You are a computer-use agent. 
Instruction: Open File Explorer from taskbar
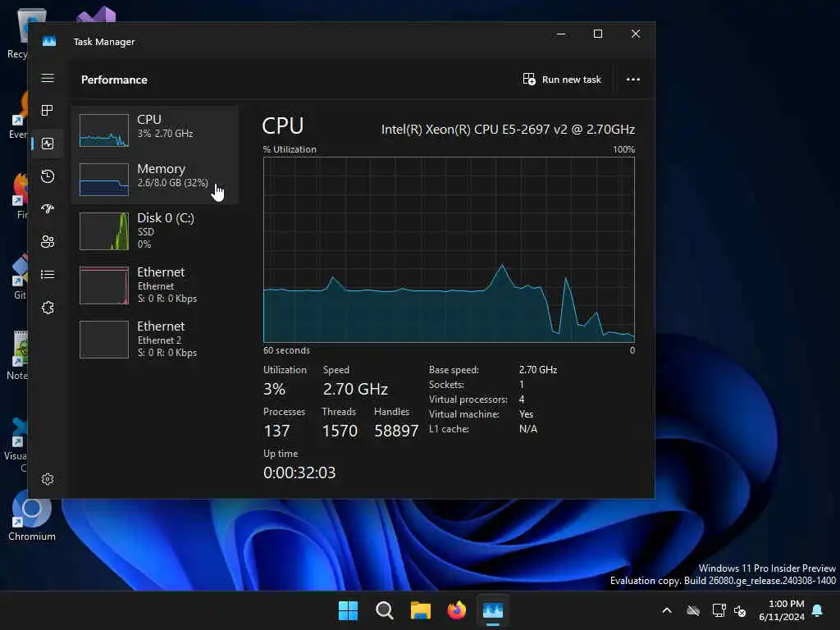click(x=421, y=610)
